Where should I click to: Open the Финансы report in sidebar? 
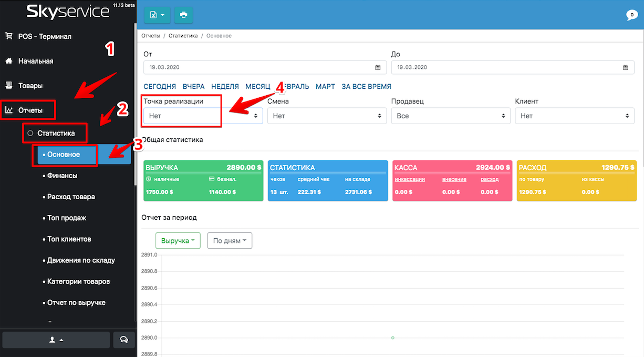pos(62,176)
